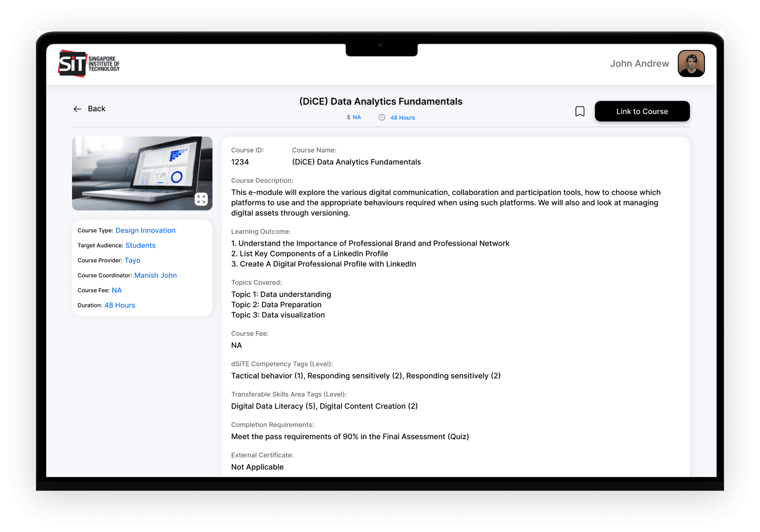Click the 48 Hours duration link in sidebar
The height and width of the screenshot is (532, 760).
point(120,305)
